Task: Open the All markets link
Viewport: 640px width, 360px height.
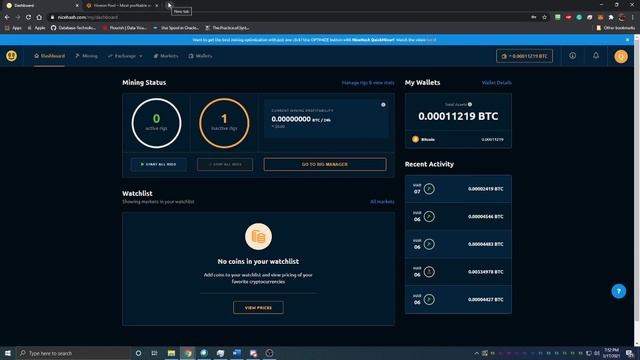Action: (382, 202)
